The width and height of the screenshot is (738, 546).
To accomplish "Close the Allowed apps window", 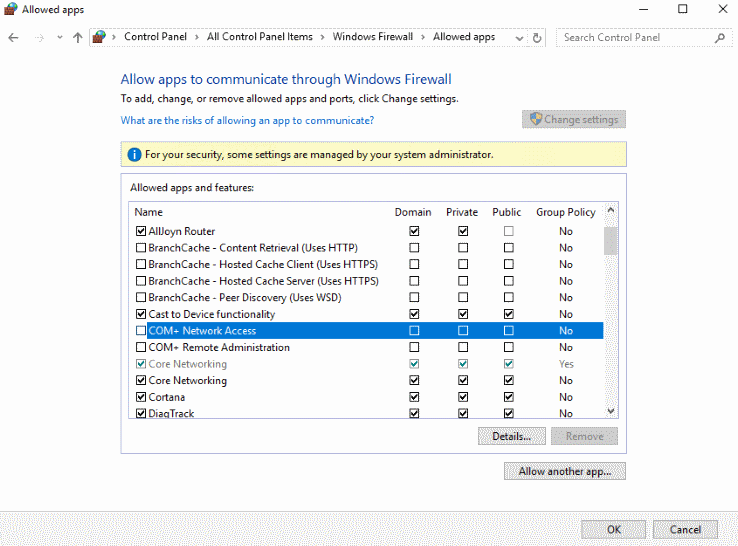I will [723, 9].
